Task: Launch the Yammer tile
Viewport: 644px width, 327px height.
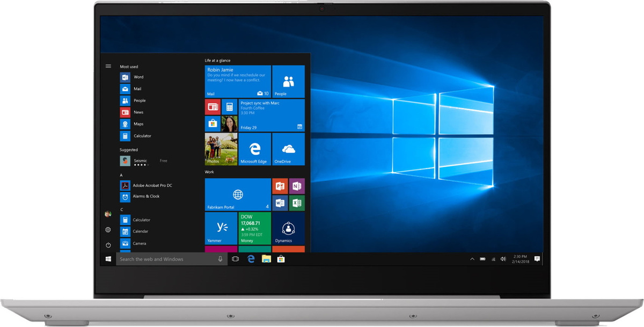Action: coord(221,228)
